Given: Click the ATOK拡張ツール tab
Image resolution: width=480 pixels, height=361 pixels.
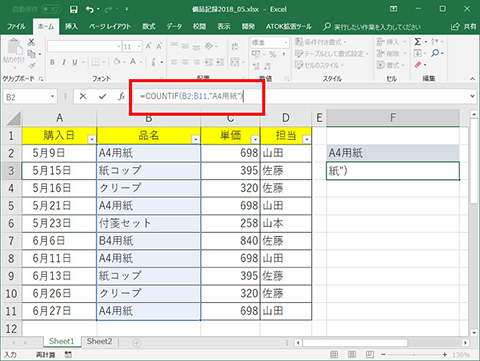Looking at the screenshot, I should tap(289, 27).
